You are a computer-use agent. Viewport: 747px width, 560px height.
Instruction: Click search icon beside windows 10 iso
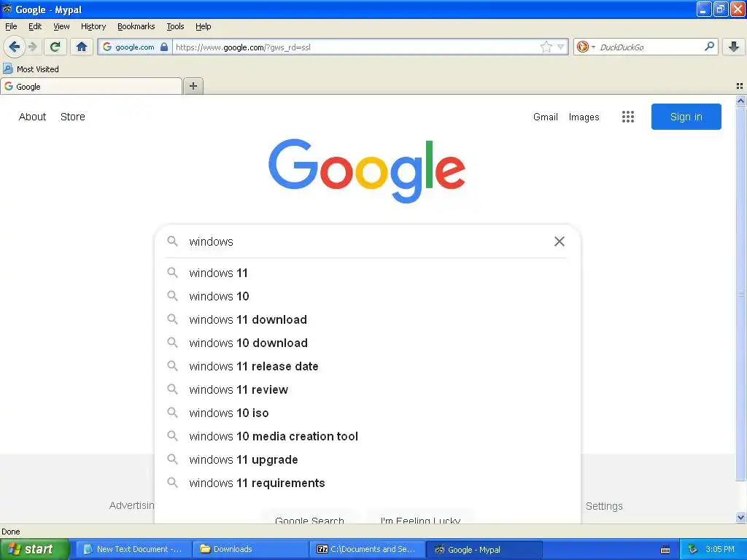click(x=172, y=413)
